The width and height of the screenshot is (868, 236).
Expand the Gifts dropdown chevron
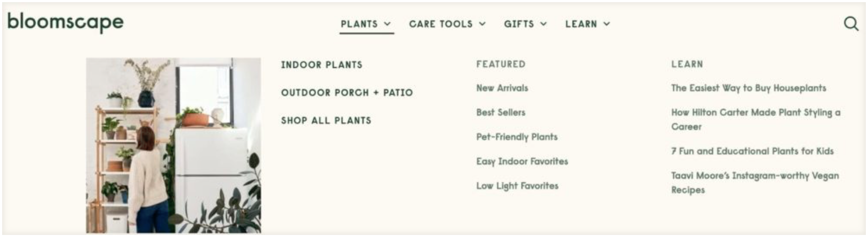pyautogui.click(x=544, y=24)
